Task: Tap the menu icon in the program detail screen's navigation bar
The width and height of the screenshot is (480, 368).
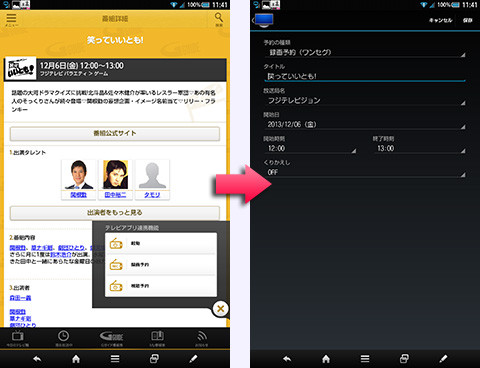Action: (115, 359)
